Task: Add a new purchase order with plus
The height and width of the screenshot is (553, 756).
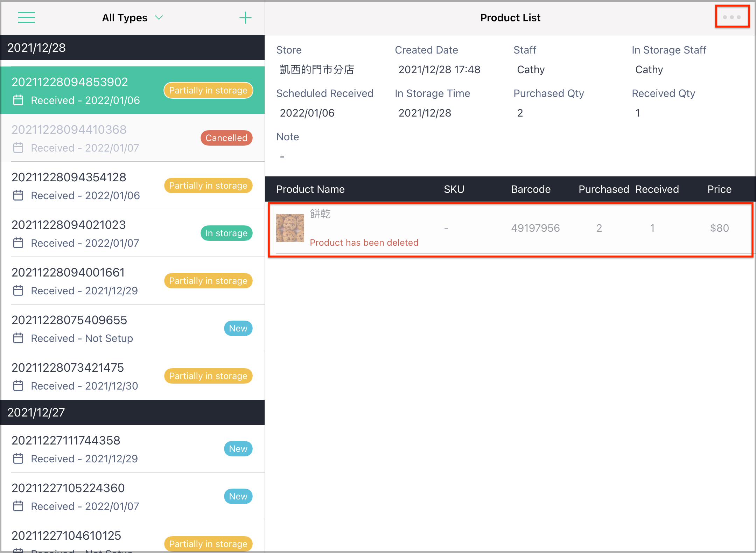Action: tap(245, 17)
